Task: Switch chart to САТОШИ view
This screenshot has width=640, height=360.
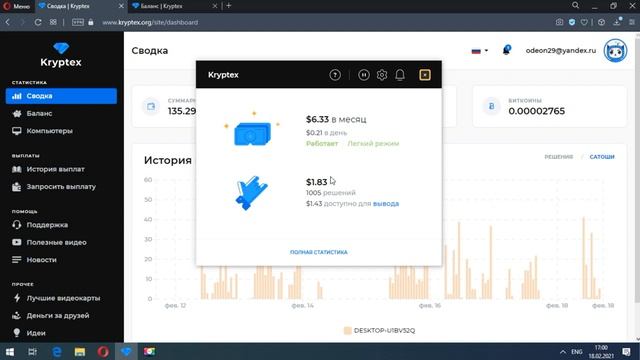Action: tap(602, 157)
